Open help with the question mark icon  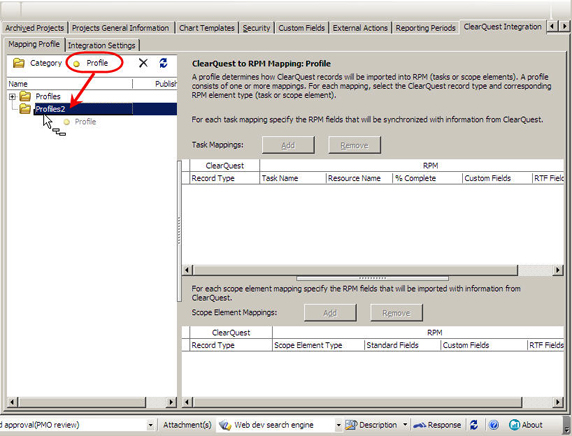click(x=494, y=425)
